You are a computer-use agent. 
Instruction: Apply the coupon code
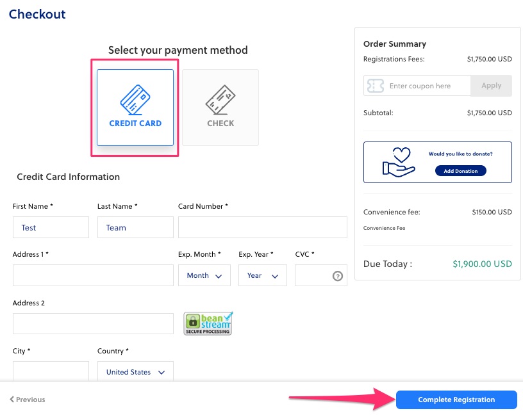pyautogui.click(x=491, y=86)
